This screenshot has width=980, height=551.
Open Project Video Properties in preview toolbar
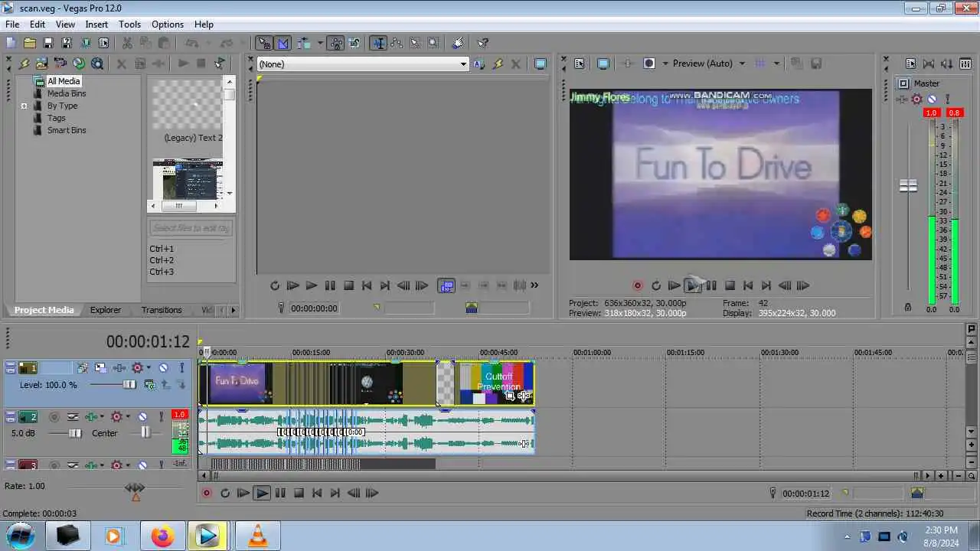click(x=580, y=64)
